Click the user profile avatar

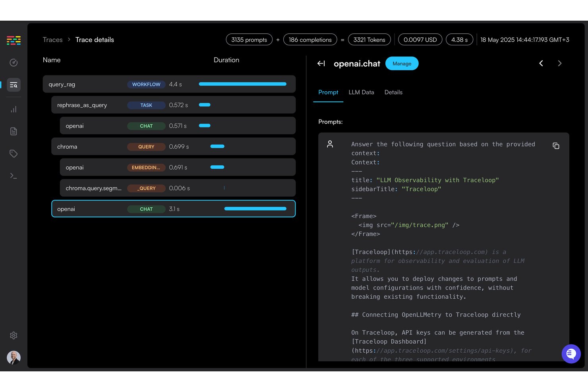(14, 357)
